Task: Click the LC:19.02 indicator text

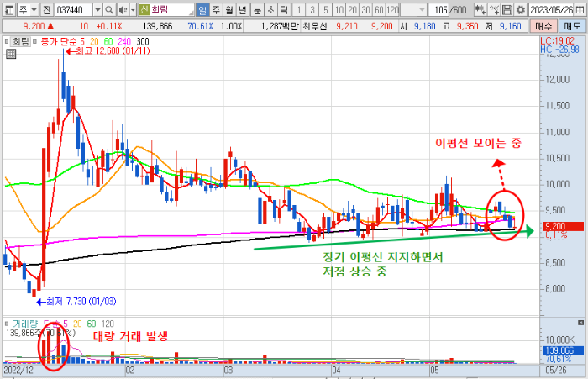Action: 557,40
